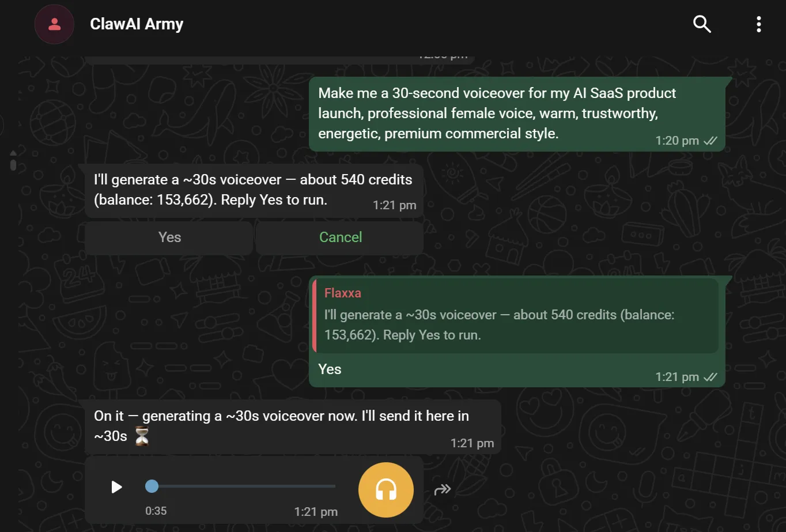Click the yellow headphones audio icon

click(x=386, y=490)
